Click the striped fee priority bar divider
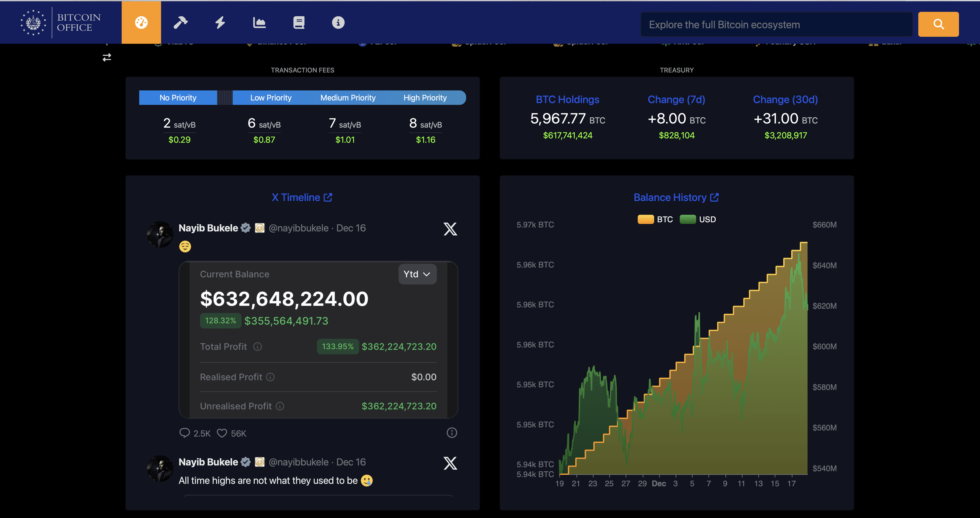 tap(225, 98)
